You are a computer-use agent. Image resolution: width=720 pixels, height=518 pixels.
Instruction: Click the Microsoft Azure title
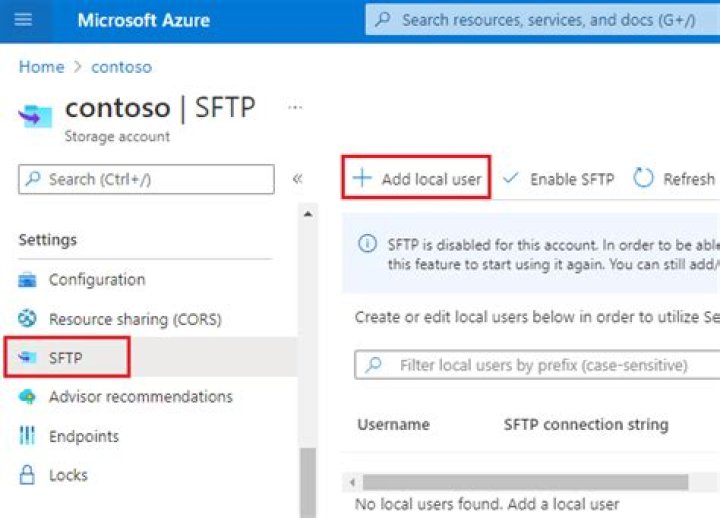click(144, 20)
